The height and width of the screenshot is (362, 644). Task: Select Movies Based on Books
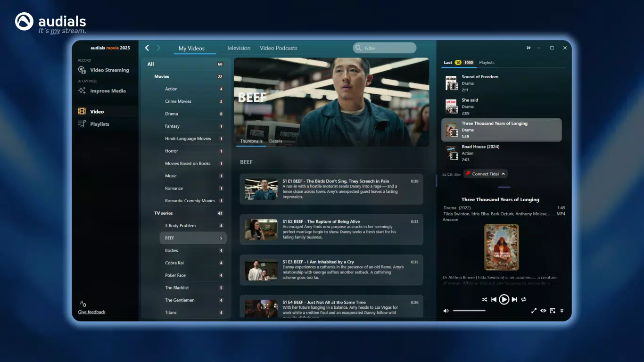point(193,163)
